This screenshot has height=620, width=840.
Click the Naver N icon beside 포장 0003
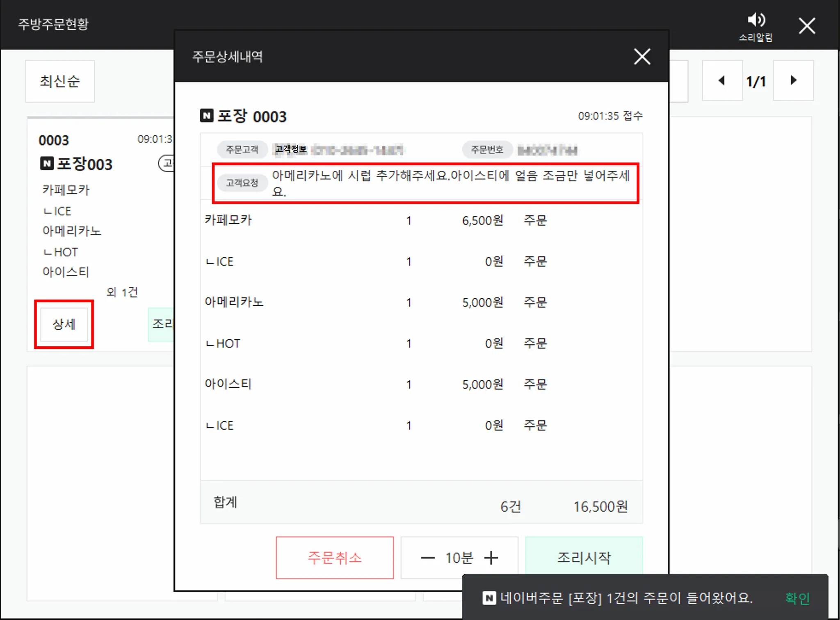pos(207,116)
